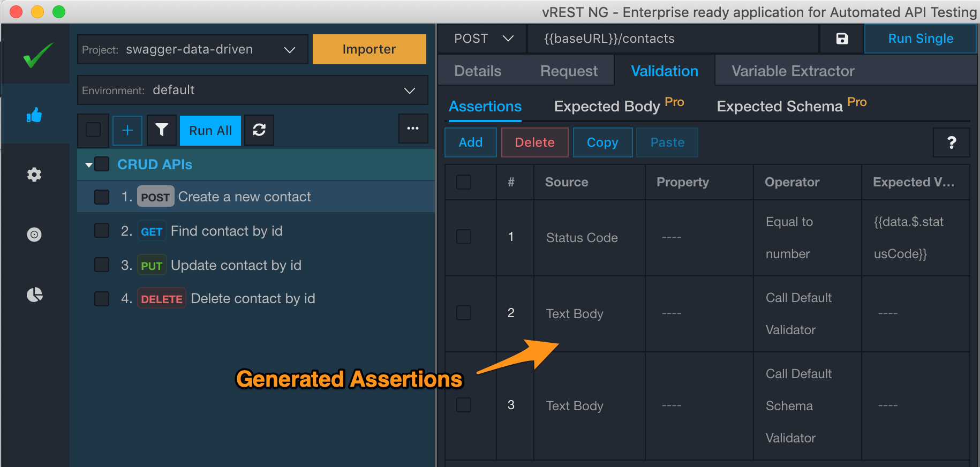Open the Request tab

tap(569, 71)
